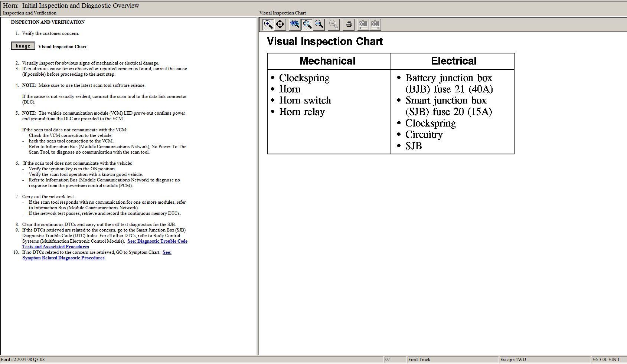Screen dimensions: 627x364
Task: Set image zoom to 100%
Action: click(x=295, y=25)
